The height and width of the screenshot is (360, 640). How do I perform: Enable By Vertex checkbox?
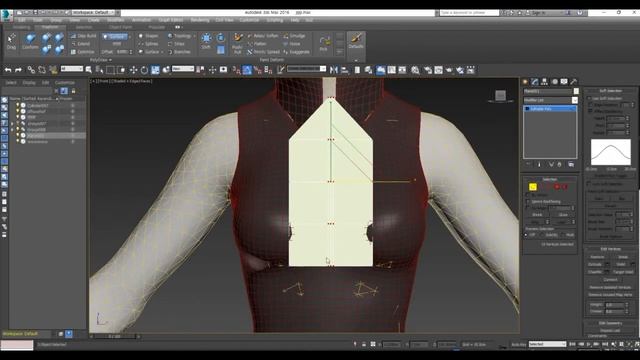point(528,195)
